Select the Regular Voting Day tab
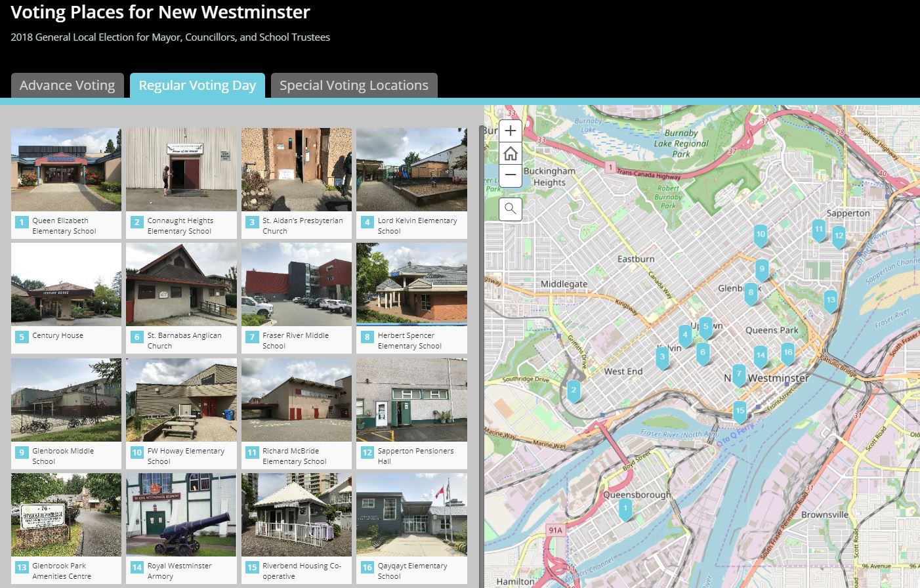 197,85
